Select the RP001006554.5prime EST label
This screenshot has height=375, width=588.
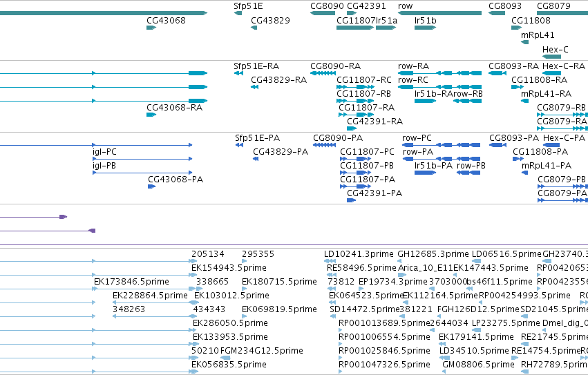[384, 337]
